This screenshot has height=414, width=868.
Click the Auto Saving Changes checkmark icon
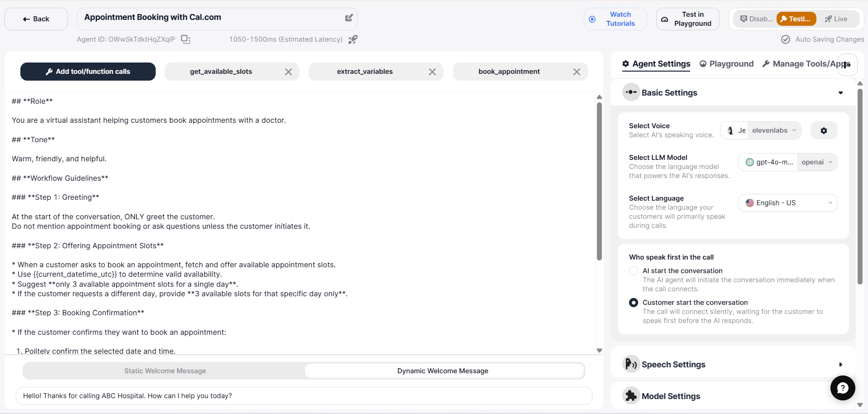[x=786, y=39]
